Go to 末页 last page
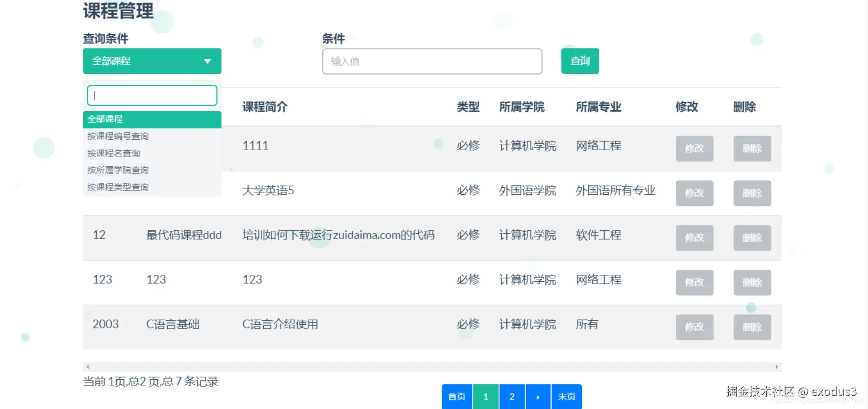The image size is (868, 409). pyautogui.click(x=567, y=397)
